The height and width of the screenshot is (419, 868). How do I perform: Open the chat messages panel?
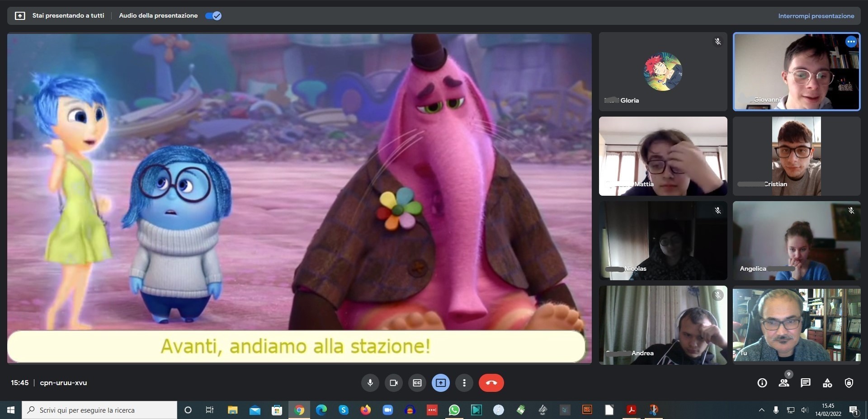coord(805,383)
